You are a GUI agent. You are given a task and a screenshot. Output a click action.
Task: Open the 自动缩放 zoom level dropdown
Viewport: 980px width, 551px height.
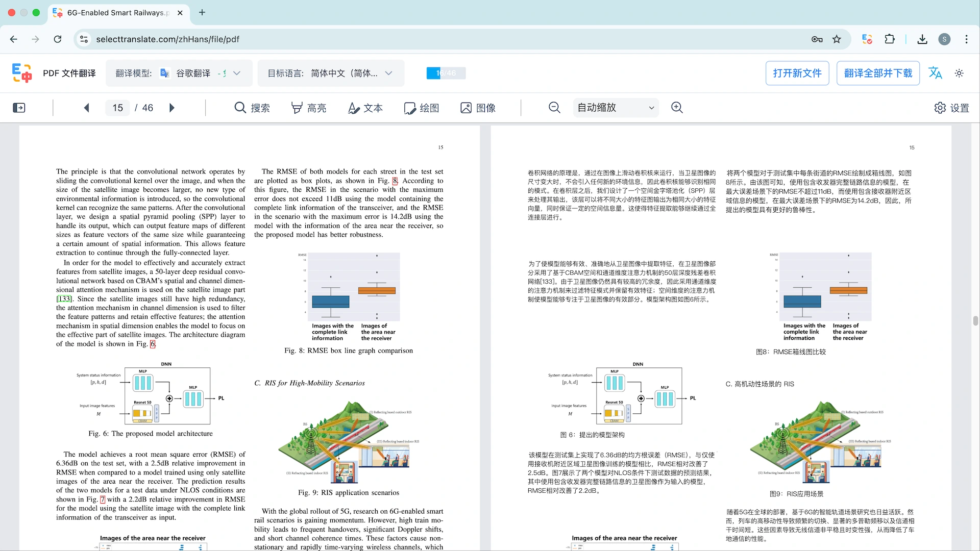616,108
